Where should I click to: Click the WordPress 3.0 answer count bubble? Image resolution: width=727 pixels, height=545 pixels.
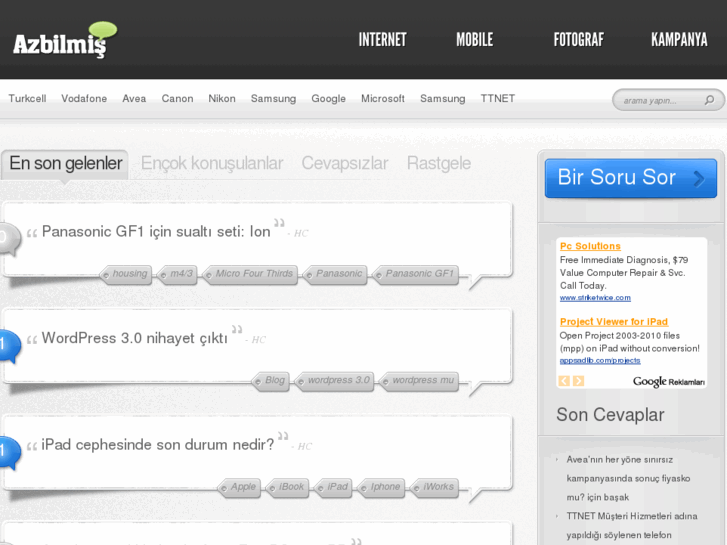coord(9,346)
